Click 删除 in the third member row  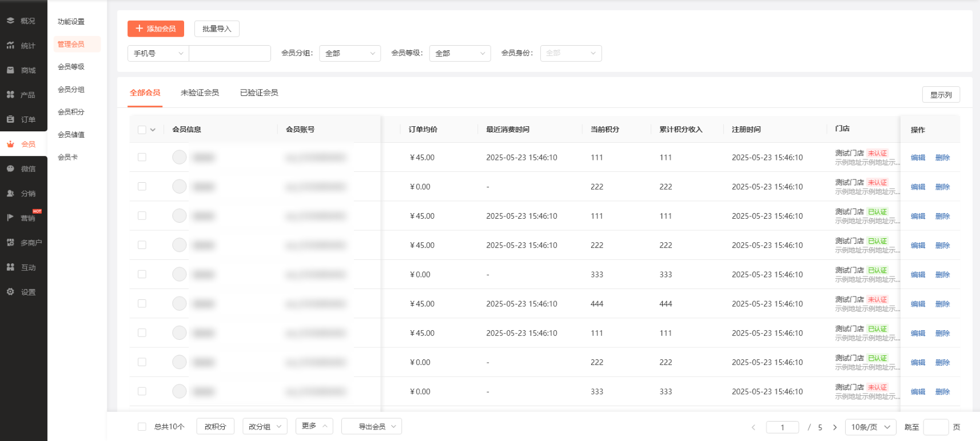[942, 216]
